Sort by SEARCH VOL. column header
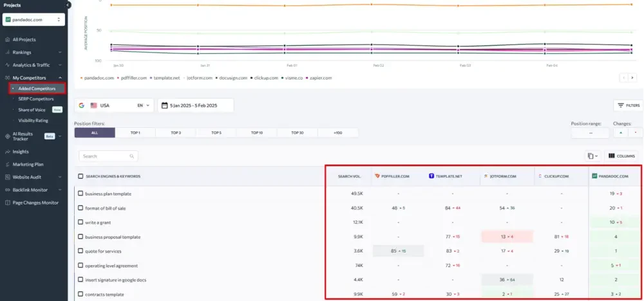Viewport: 644px width, 301px height. point(350,176)
